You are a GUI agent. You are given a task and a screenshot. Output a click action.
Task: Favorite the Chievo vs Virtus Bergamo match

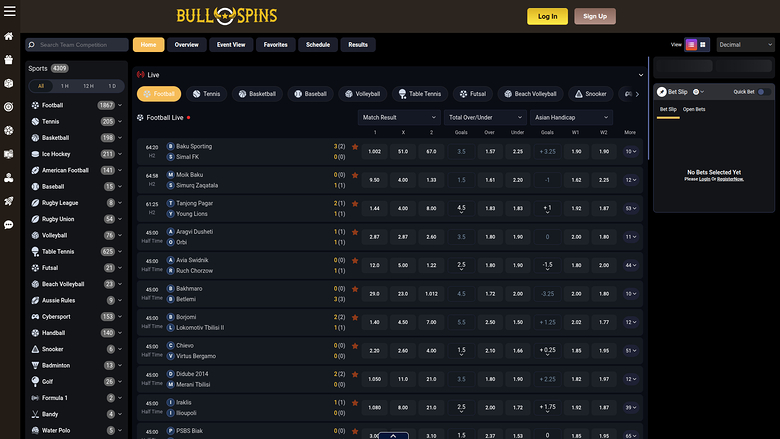[x=355, y=346]
